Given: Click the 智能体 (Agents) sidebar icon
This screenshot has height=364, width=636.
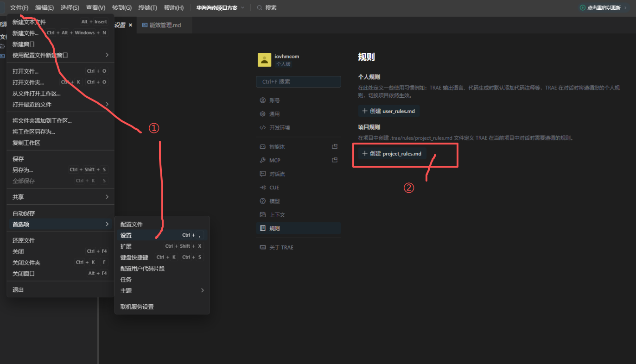Looking at the screenshot, I should pos(263,147).
